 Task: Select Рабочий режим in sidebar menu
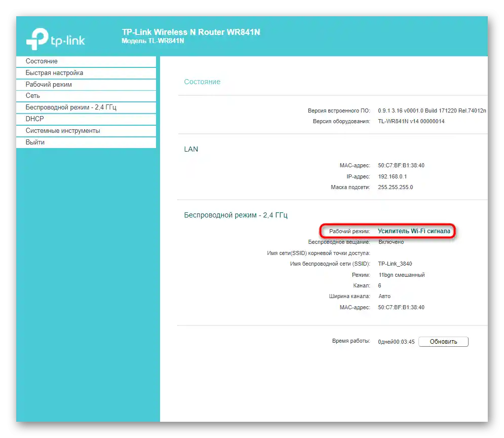pos(86,85)
